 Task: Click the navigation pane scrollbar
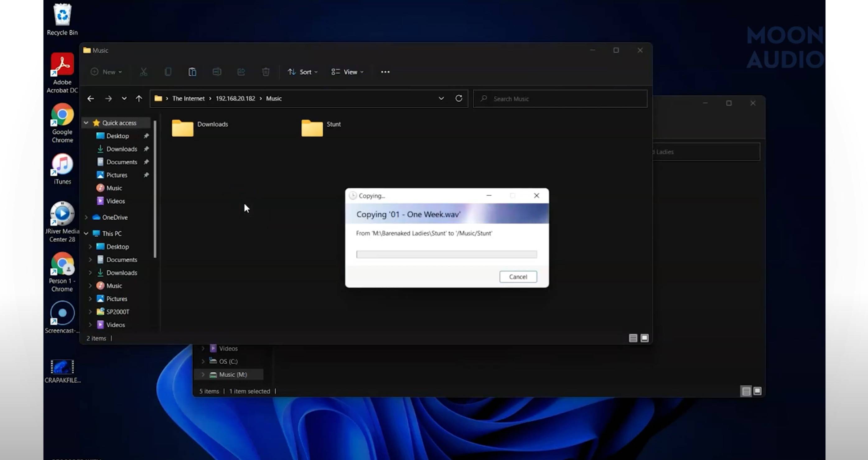coord(155,190)
